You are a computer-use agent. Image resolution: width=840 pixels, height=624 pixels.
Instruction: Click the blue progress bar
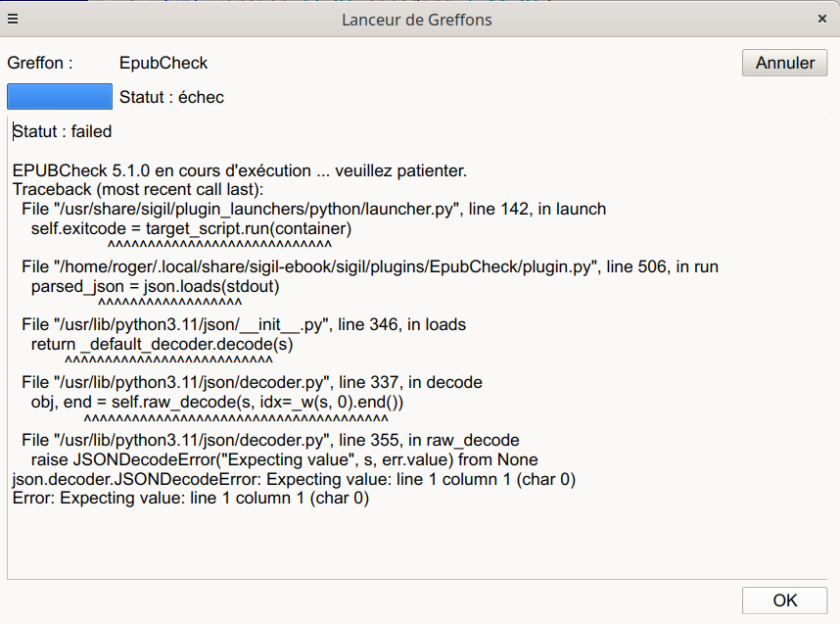[60, 96]
